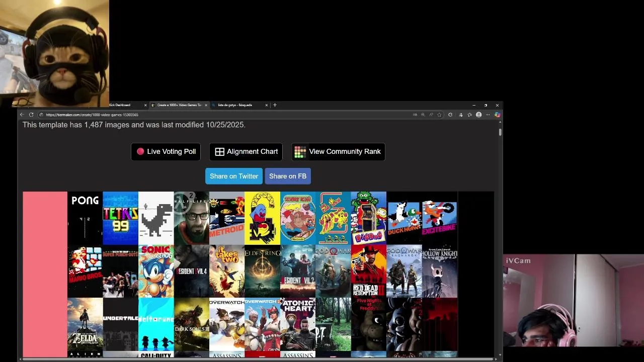This screenshot has width=644, height=362.
Task: Select the Pong game image
Action: (x=85, y=218)
